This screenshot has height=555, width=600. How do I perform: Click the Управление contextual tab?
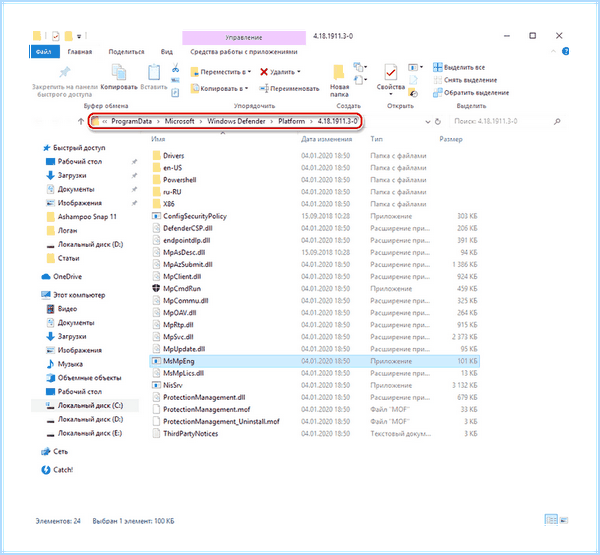click(x=244, y=38)
